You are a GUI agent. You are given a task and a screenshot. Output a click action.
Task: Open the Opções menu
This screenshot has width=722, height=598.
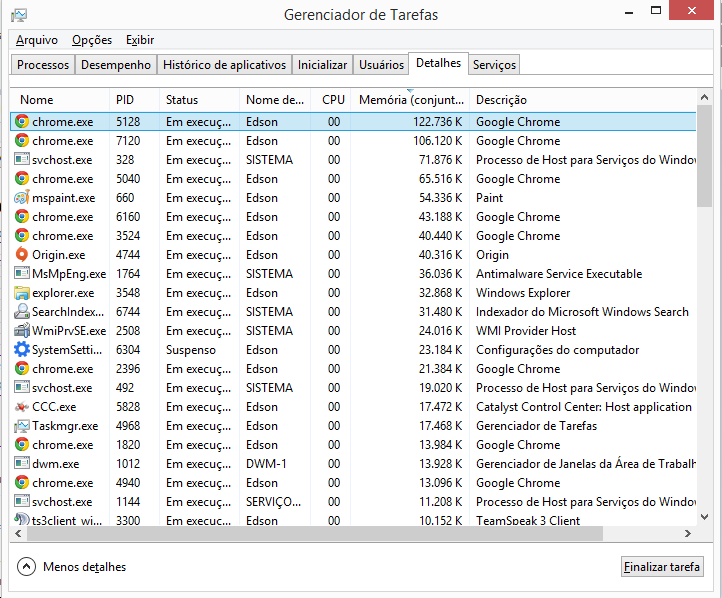[x=92, y=40]
